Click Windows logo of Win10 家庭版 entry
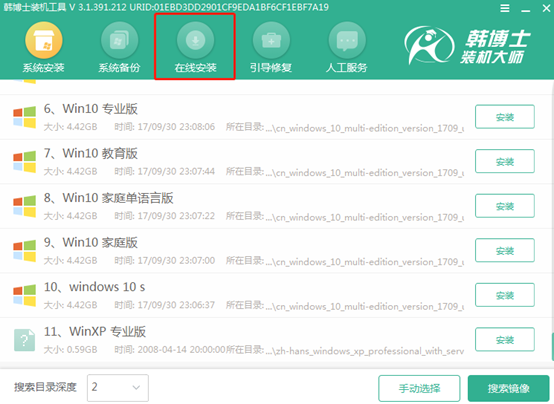Image resolution: width=554 pixels, height=404 pixels. tap(24, 251)
